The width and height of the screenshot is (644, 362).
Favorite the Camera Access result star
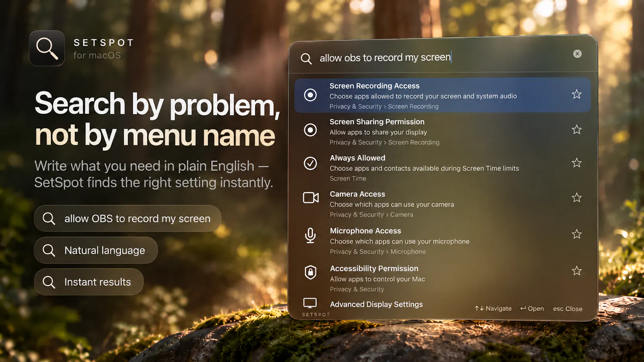[576, 197]
